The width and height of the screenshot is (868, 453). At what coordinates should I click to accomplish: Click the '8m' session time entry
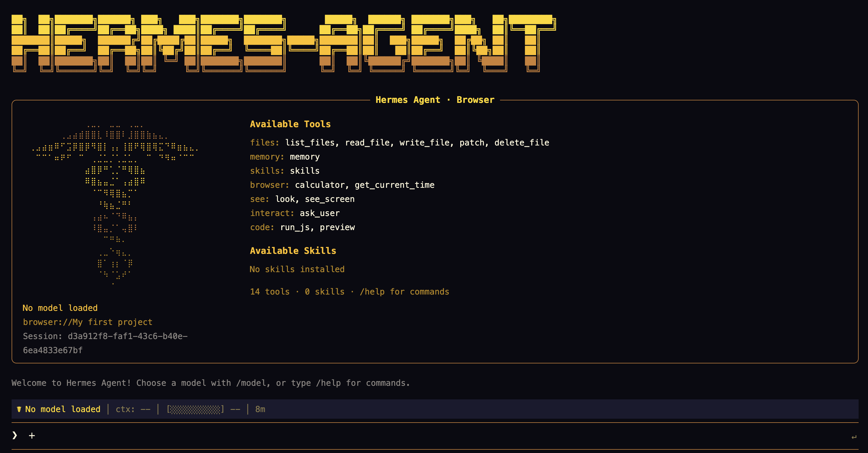pos(260,409)
